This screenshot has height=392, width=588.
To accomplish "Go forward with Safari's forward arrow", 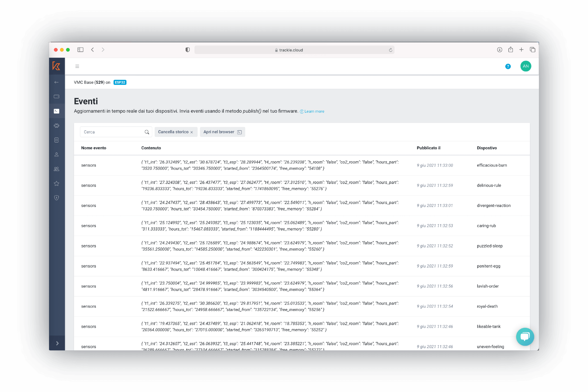I will coord(103,50).
